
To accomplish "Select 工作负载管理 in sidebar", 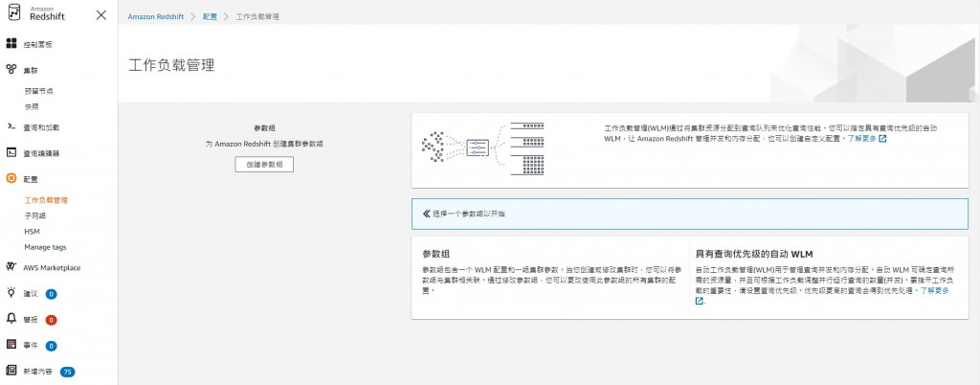I will 46,200.
